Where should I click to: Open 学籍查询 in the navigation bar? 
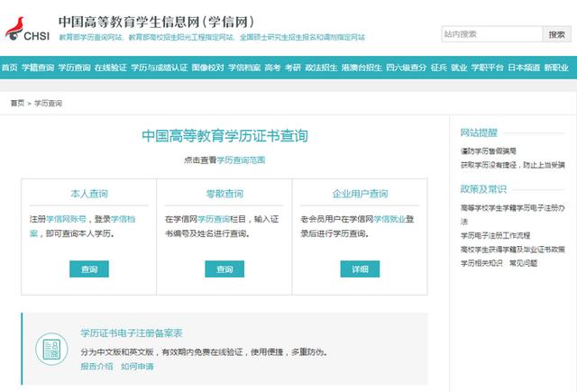[x=37, y=68]
